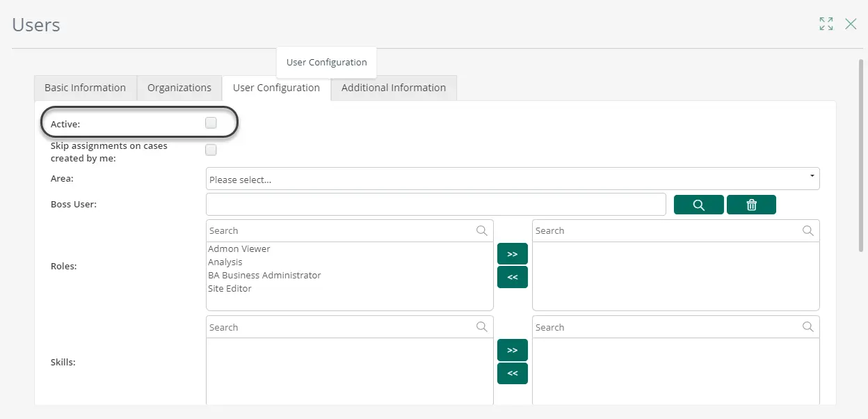The image size is (868, 419).
Task: Close the Users dialog
Action: click(x=851, y=24)
